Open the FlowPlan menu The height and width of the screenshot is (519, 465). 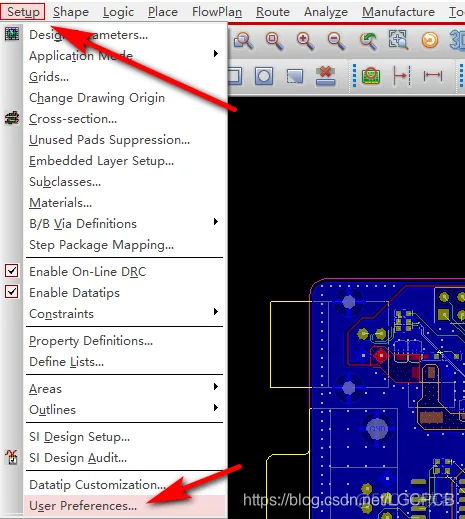tap(217, 12)
